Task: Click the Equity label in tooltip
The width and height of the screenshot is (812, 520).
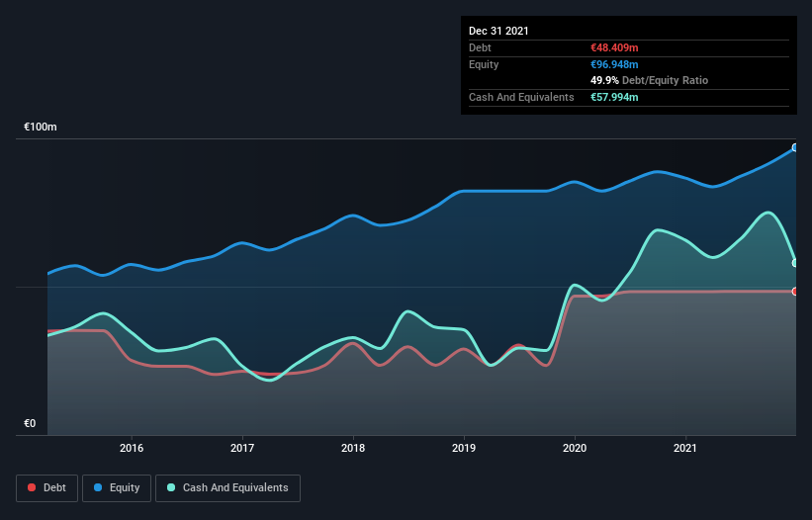Action: [484, 64]
